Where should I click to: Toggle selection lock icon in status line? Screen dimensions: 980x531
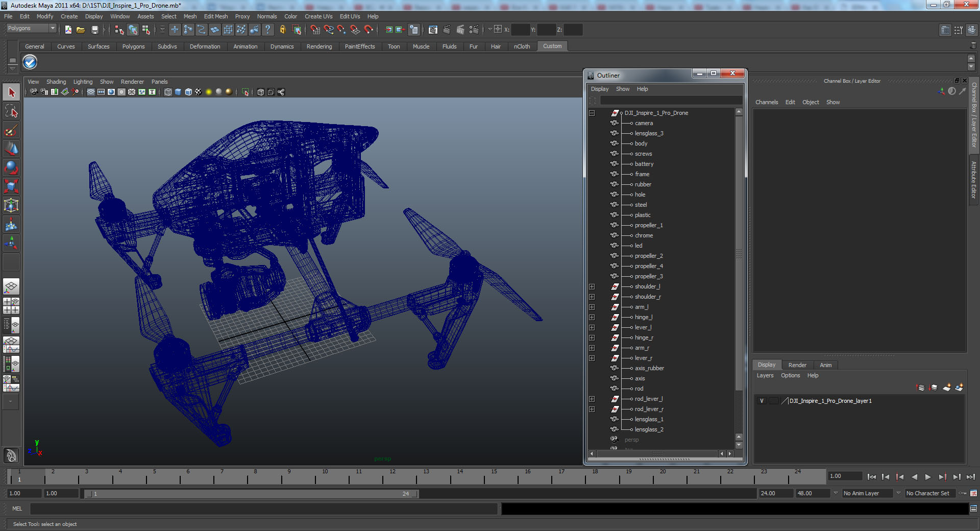coord(282,30)
